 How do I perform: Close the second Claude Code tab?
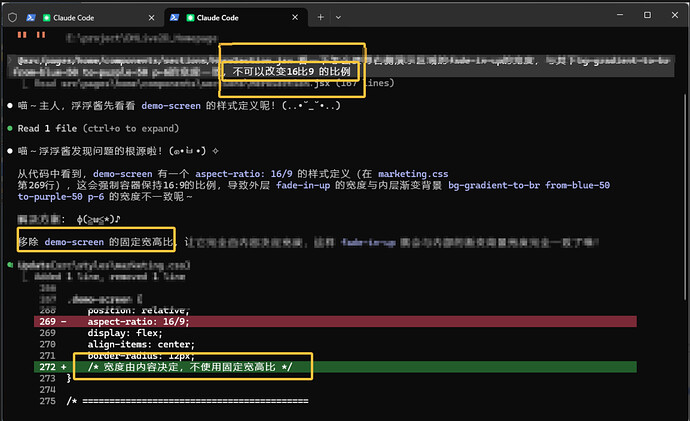[295, 17]
